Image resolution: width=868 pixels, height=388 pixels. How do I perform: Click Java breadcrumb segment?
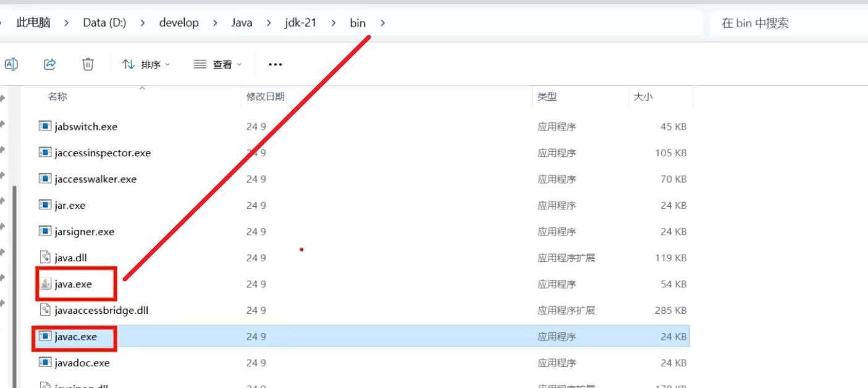click(242, 23)
